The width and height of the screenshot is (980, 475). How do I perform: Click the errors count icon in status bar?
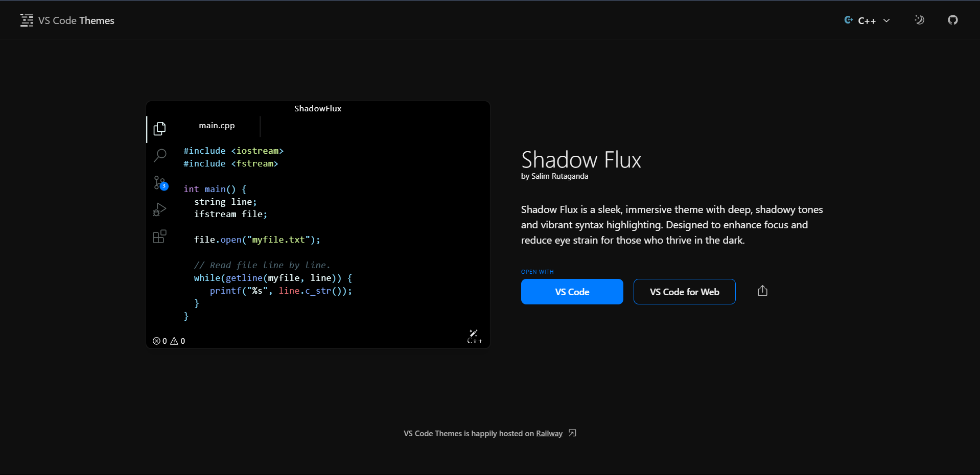156,341
